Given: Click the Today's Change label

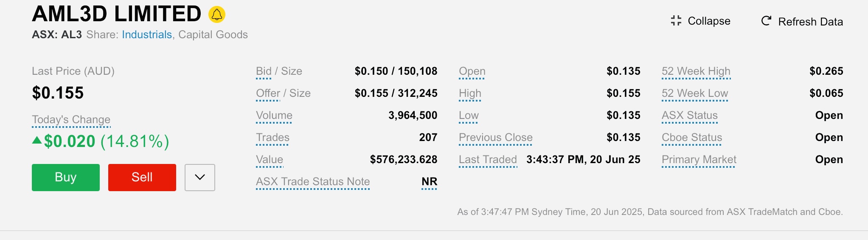Looking at the screenshot, I should 71,120.
